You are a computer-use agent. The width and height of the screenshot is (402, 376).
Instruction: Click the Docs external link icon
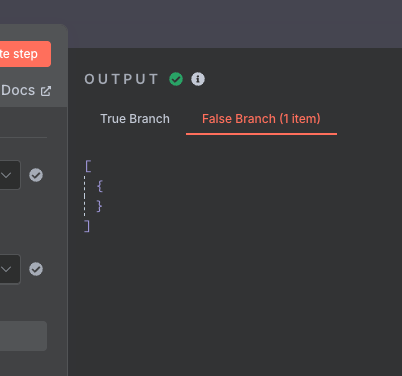[46, 91]
